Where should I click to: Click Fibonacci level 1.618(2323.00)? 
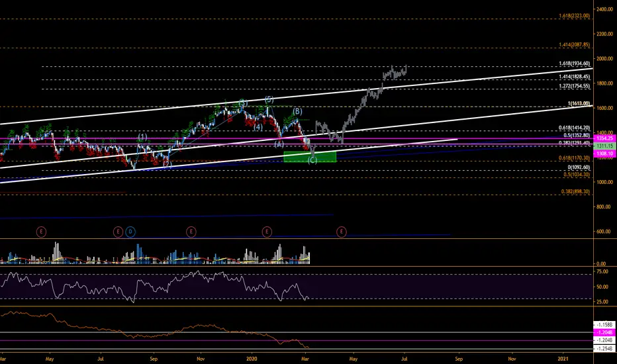pos(574,16)
